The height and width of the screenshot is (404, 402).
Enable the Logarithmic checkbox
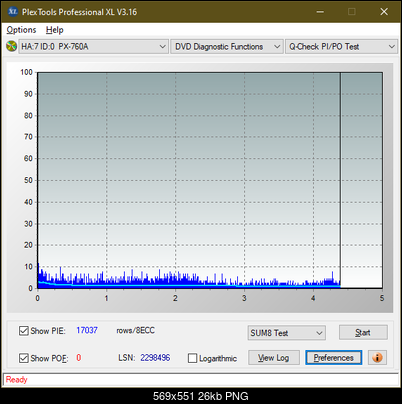pyautogui.click(x=192, y=358)
